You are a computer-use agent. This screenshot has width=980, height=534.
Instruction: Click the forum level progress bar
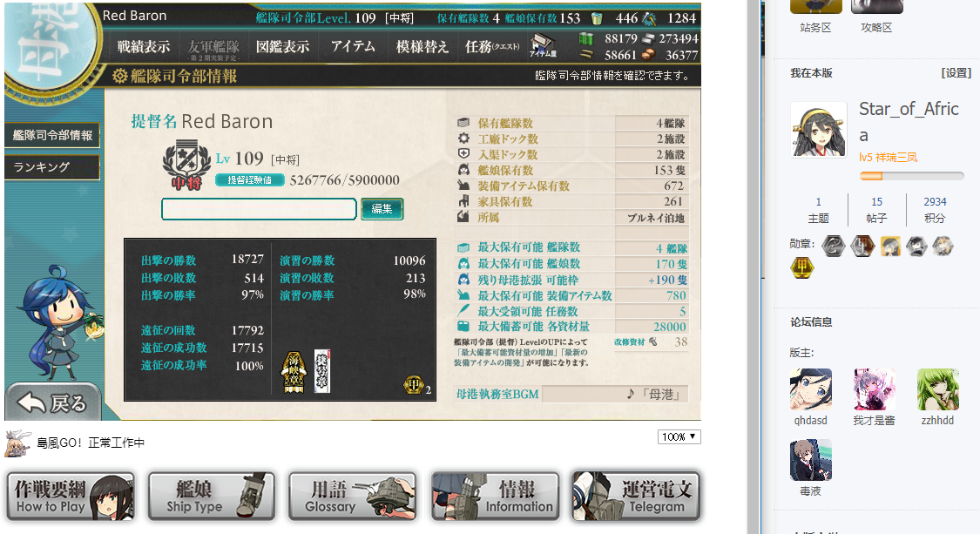click(x=912, y=176)
